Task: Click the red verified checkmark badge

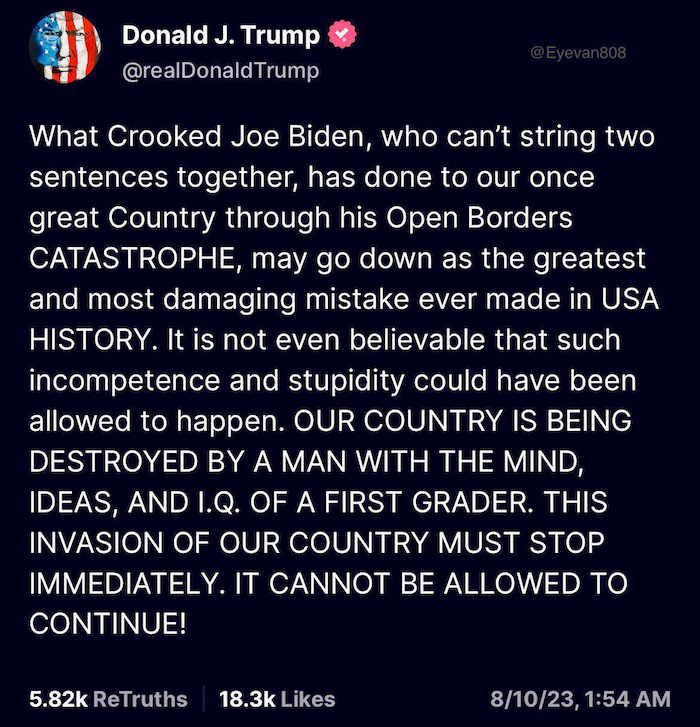Action: [x=342, y=35]
